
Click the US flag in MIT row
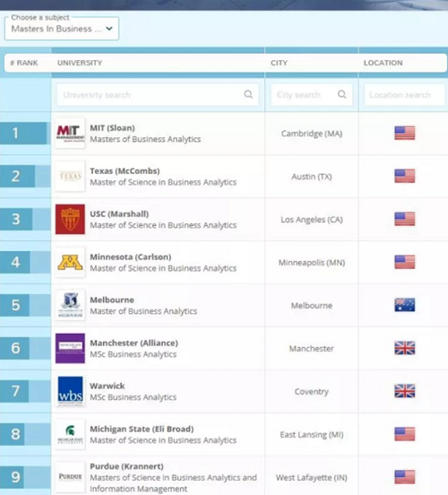tap(405, 133)
